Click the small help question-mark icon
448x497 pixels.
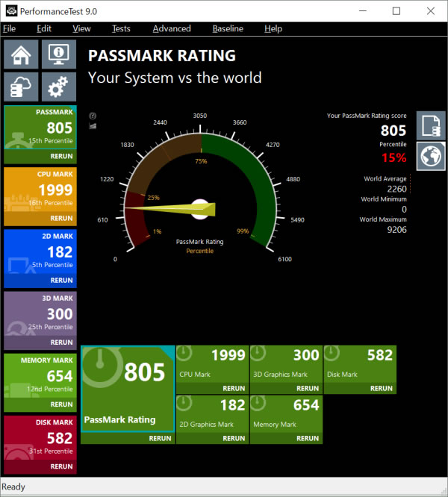coord(93,116)
